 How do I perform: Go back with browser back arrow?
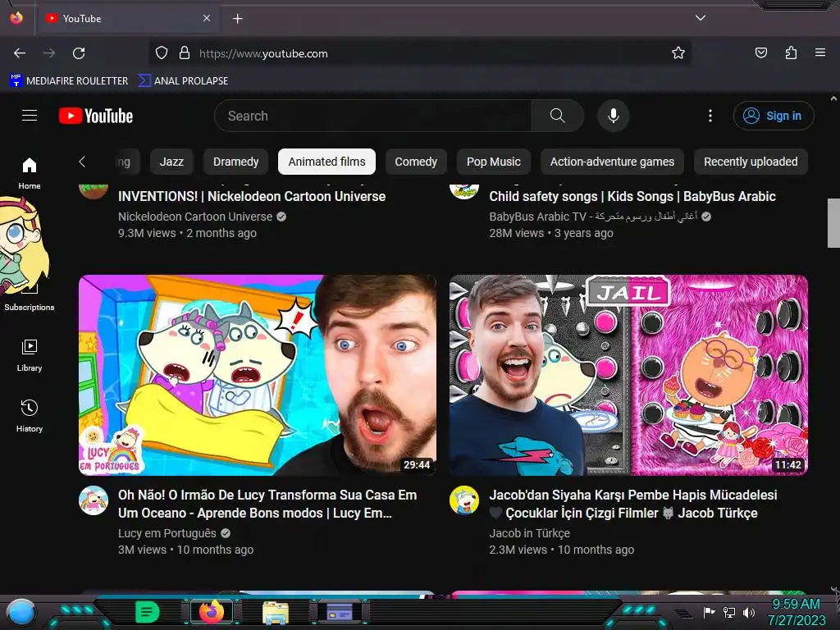20,53
